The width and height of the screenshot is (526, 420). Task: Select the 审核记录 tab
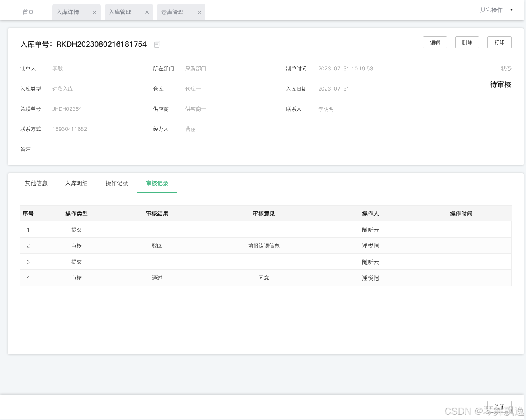pos(157,183)
